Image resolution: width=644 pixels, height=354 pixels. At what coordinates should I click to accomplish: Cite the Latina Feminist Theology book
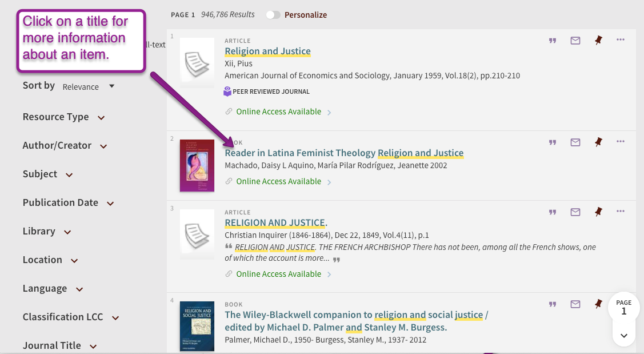click(x=553, y=142)
